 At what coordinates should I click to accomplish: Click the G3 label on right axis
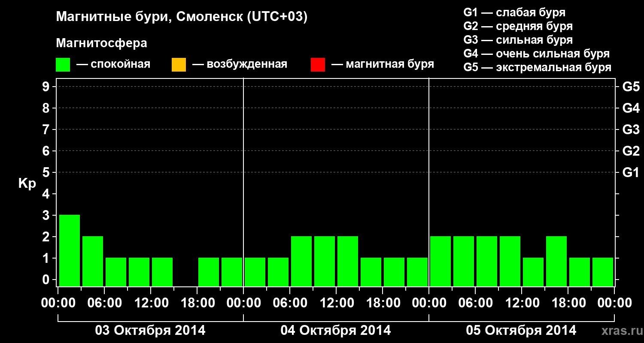click(631, 129)
